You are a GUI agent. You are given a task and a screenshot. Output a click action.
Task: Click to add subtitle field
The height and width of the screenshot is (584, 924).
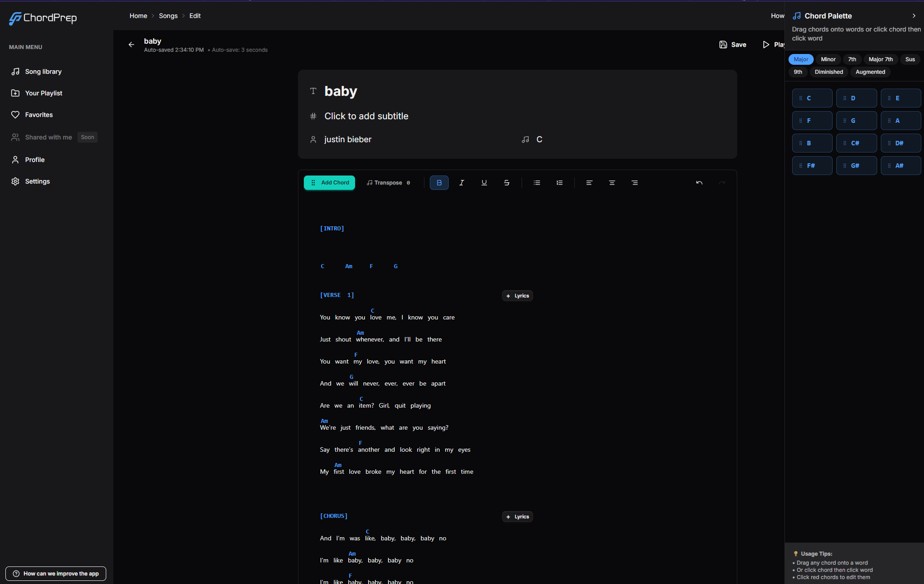tap(366, 116)
